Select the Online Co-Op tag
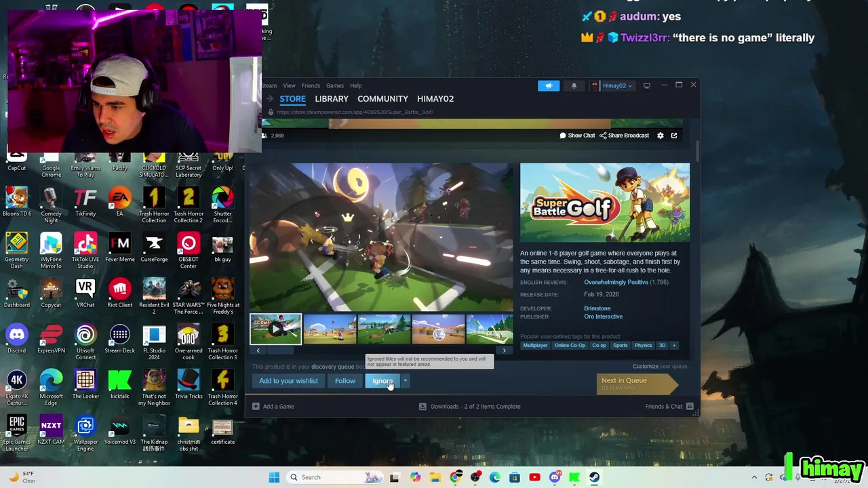868x488 pixels. 570,346
